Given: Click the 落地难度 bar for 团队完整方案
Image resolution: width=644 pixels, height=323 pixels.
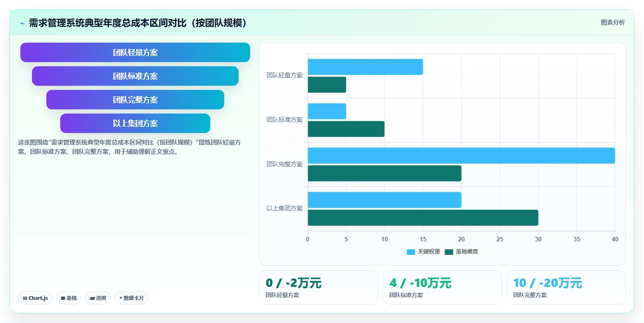Looking at the screenshot, I should [x=385, y=173].
